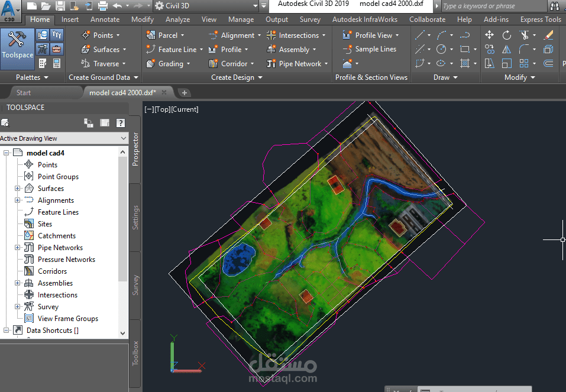Click the Offset tool icon
This screenshot has width=566, height=392.
(x=548, y=63)
